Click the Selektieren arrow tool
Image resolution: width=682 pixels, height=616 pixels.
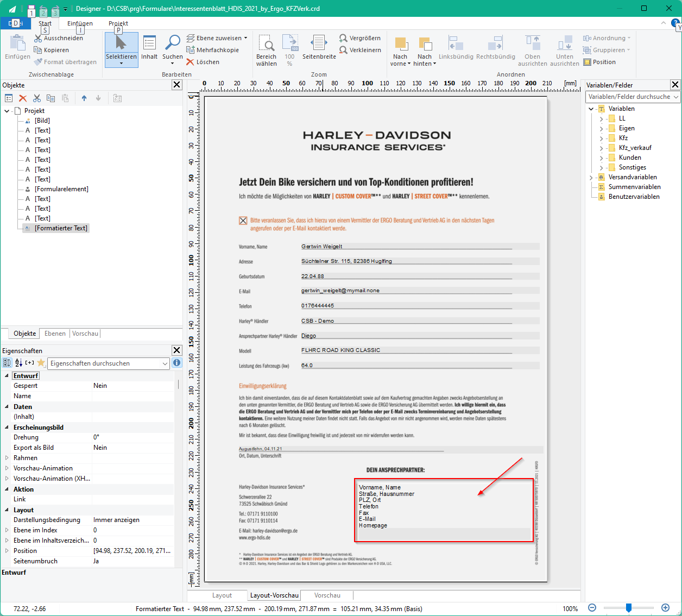(121, 49)
